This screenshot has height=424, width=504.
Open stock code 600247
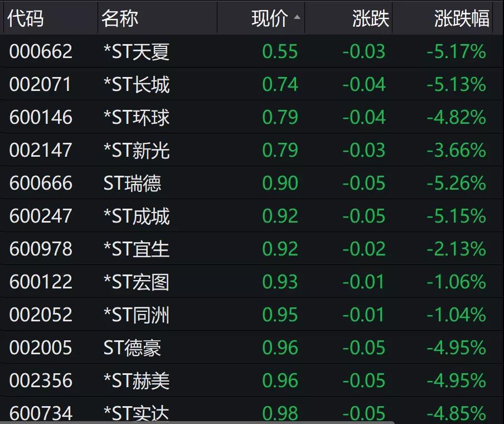tap(41, 216)
